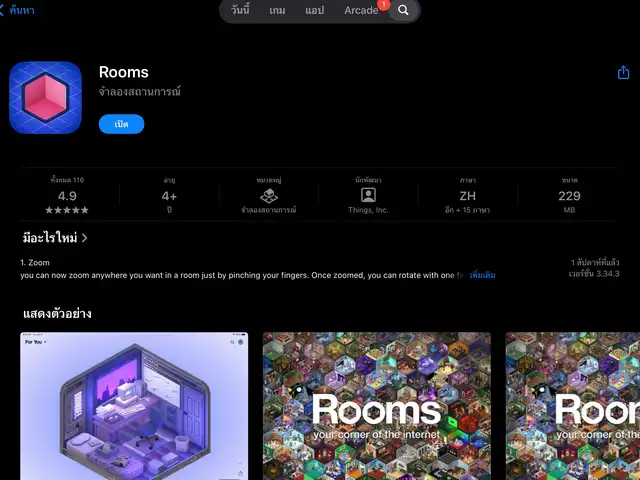Switch to the วันนี้ tab
Screen dimensions: 640x480
pos(240,10)
